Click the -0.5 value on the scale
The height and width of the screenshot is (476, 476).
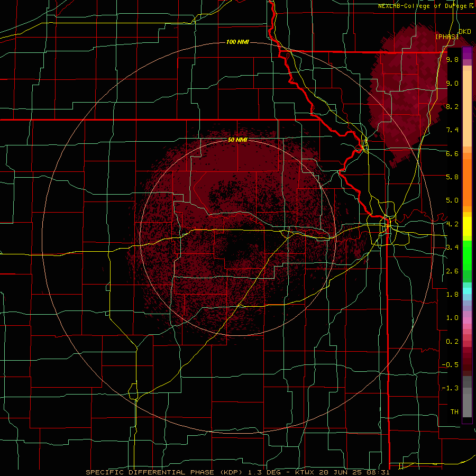pos(450,365)
